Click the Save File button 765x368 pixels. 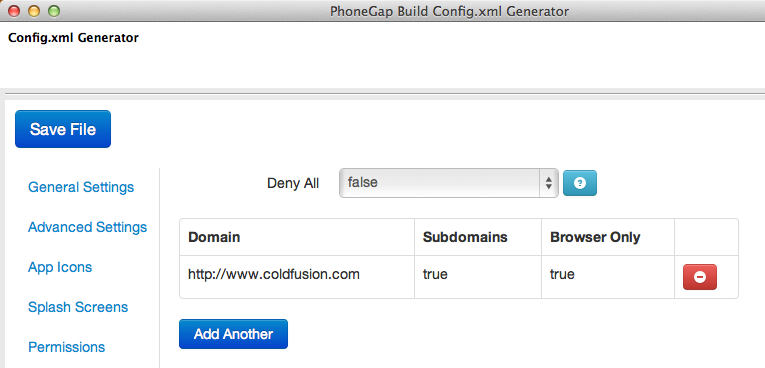tap(63, 129)
